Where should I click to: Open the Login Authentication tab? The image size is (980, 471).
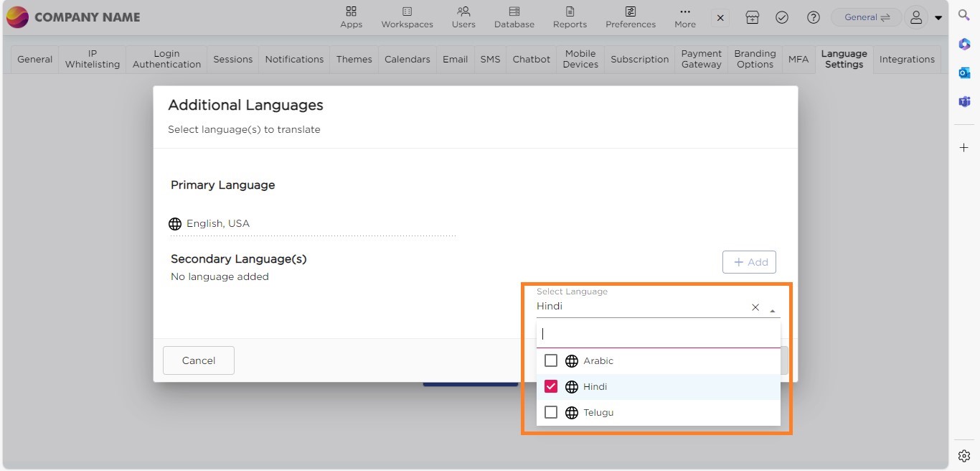[166, 59]
